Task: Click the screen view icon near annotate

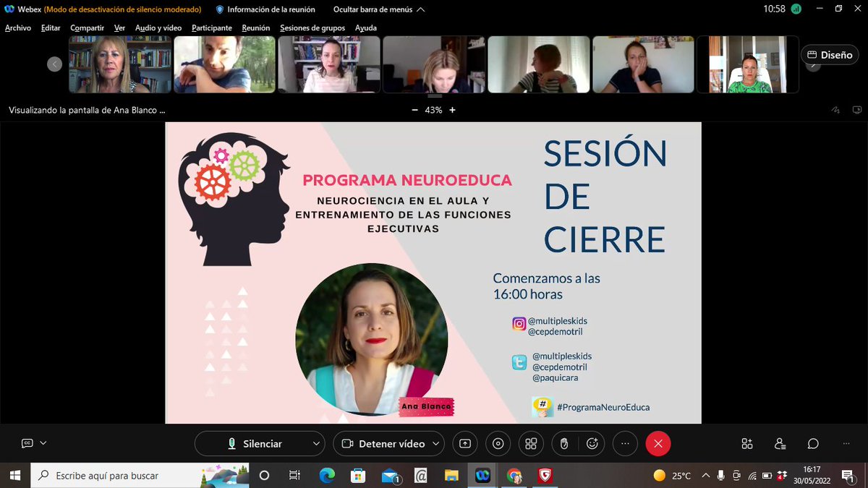Action: coord(857,110)
